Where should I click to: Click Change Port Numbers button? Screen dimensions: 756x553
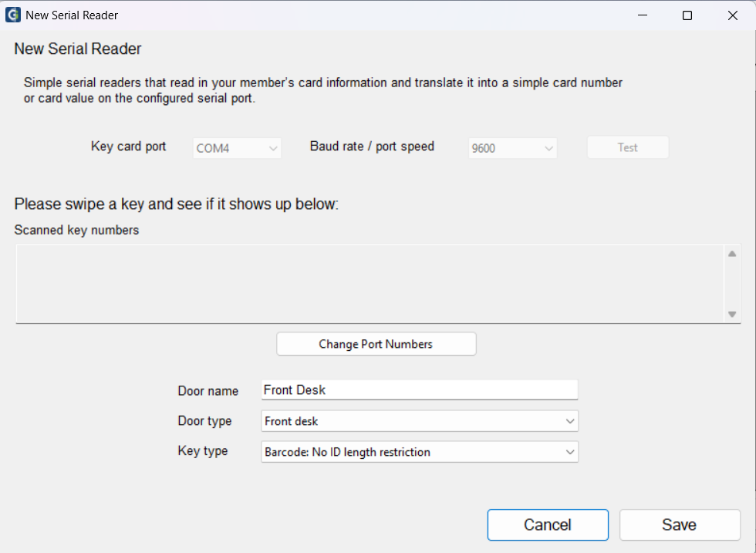pyautogui.click(x=376, y=344)
